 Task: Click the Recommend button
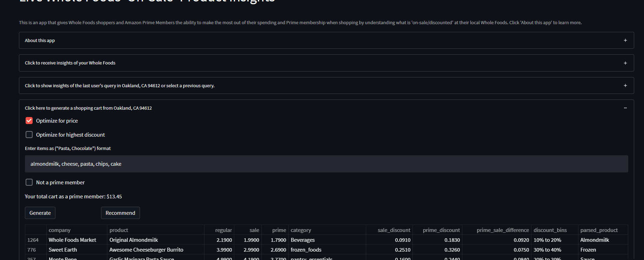(120, 213)
